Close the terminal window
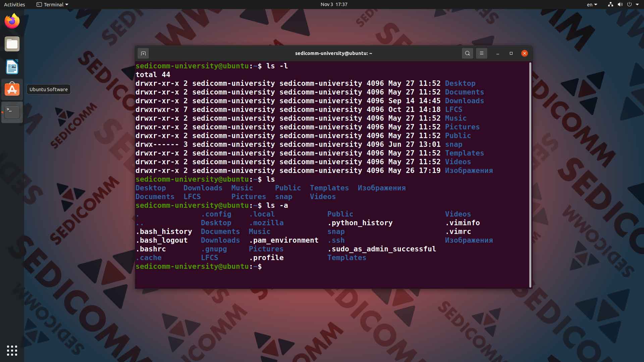The height and width of the screenshot is (362, 644). click(x=525, y=53)
